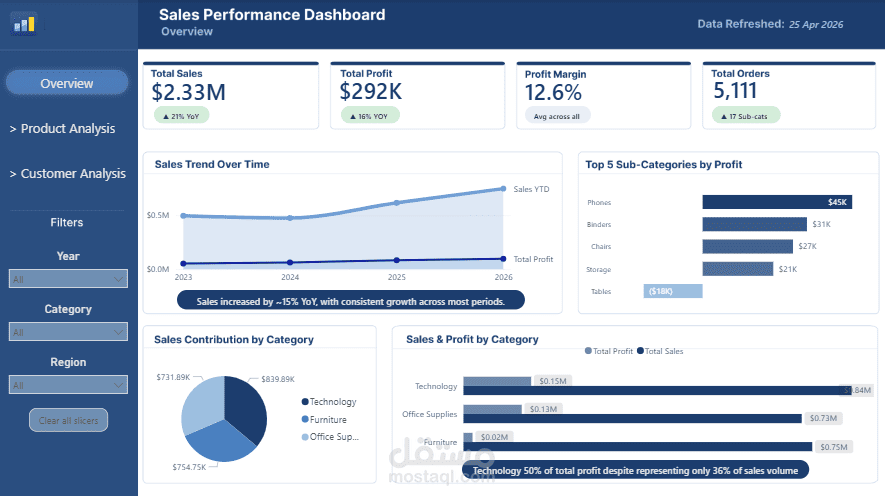Click the Avg across all badge
Viewport: 885px width, 496px height.
pyautogui.click(x=556, y=116)
